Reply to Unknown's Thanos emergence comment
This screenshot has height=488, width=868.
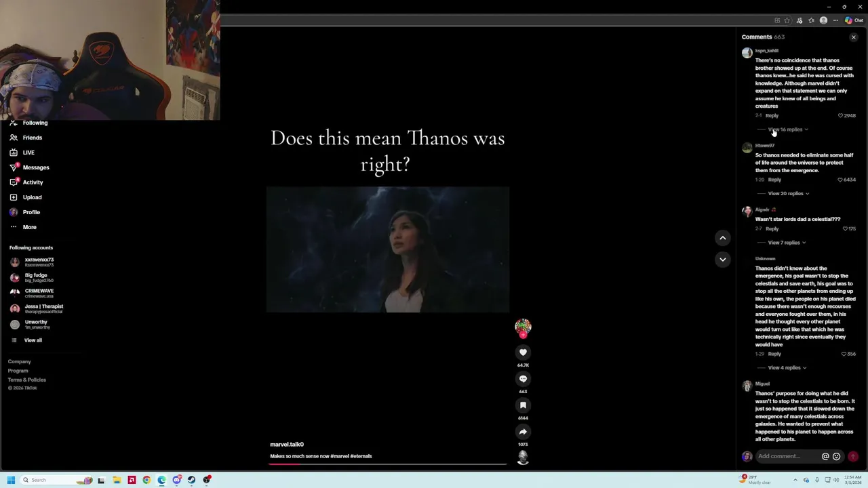pyautogui.click(x=774, y=354)
